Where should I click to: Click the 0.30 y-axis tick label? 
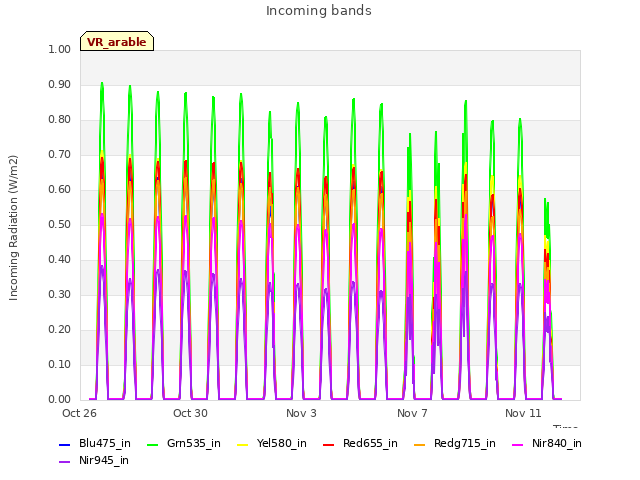pos(60,294)
